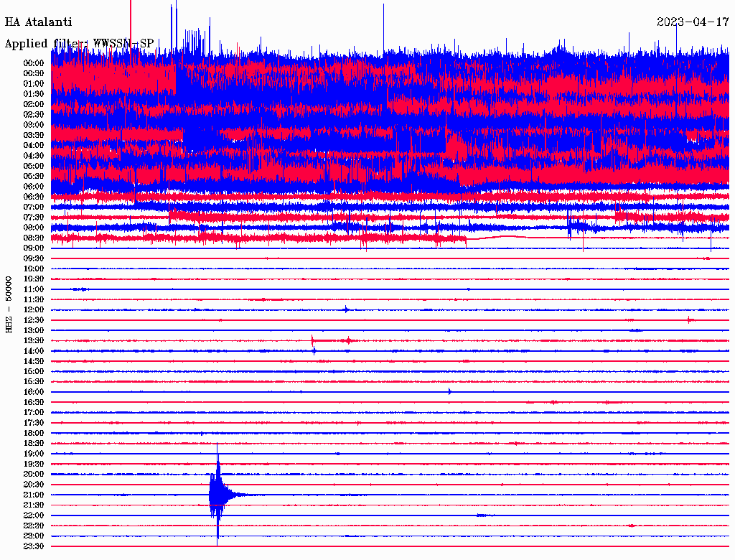Select the 22:00 time label
This screenshot has height=560, width=735.
34,515
